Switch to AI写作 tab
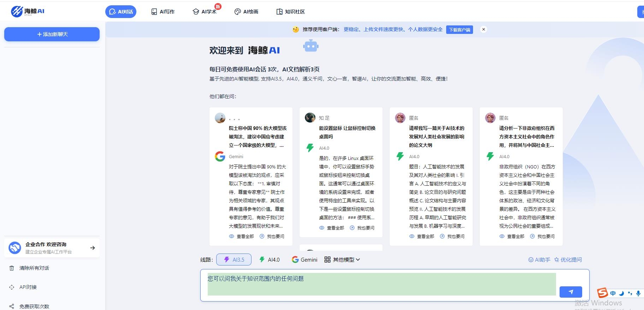Screen dimensions: 644x310 (163, 12)
